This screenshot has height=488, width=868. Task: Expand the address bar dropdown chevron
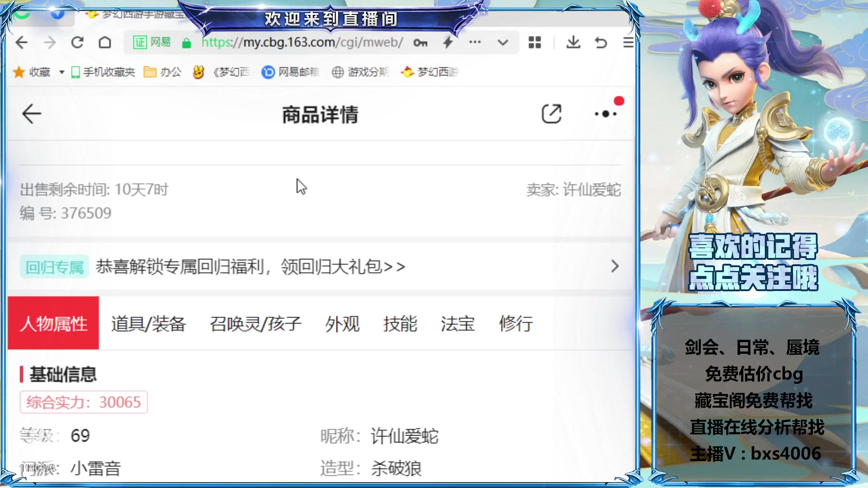pyautogui.click(x=503, y=42)
